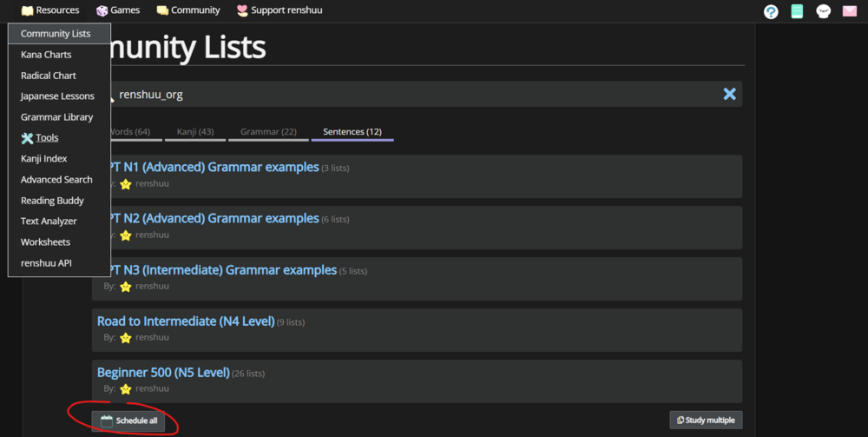Clear search with the blue X icon

point(730,94)
